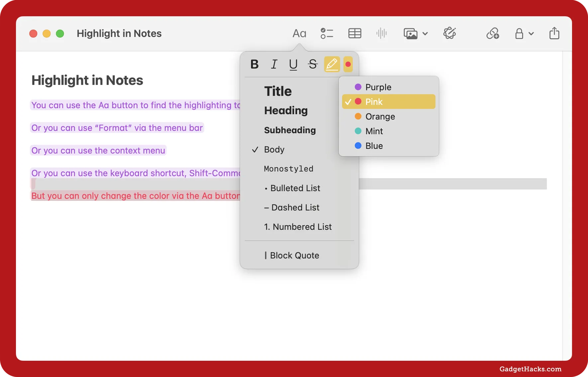Expand the lock options chevron

pos(531,34)
